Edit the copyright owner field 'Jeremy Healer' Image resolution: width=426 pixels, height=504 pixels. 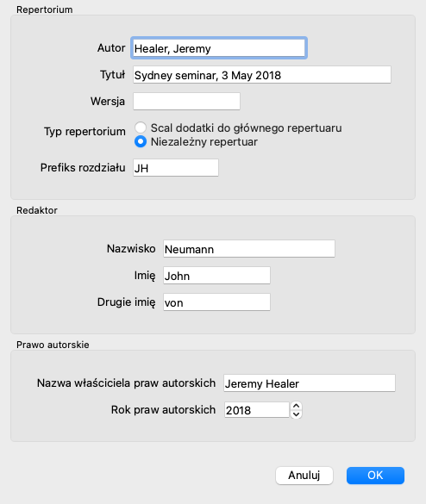310,383
